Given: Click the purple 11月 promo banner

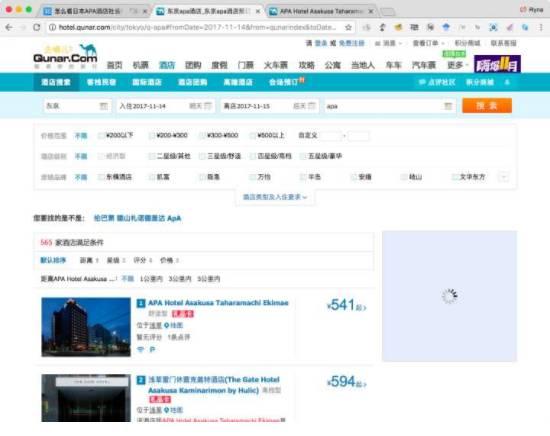Looking at the screenshot, I should coord(497,64).
